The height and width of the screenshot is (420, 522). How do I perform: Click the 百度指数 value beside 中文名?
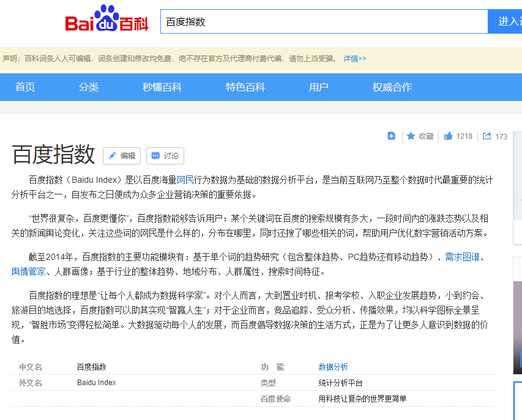point(92,367)
